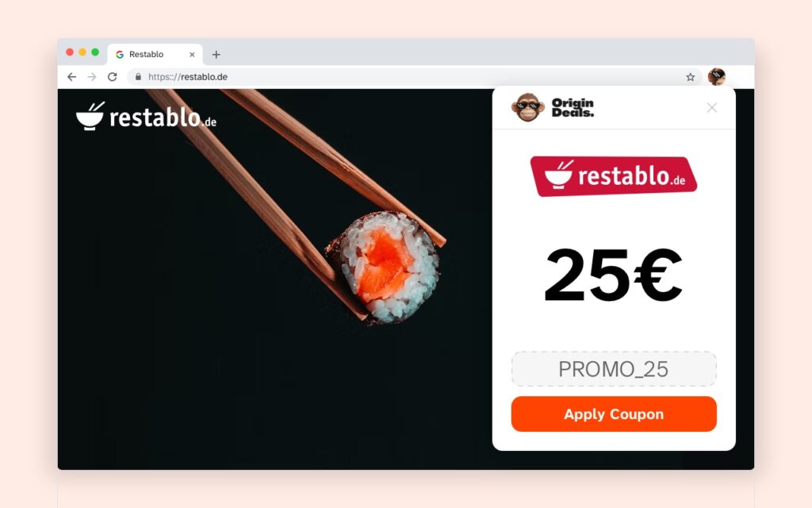812x508 pixels.
Task: Reload the page with the refresh icon
Action: tap(112, 77)
